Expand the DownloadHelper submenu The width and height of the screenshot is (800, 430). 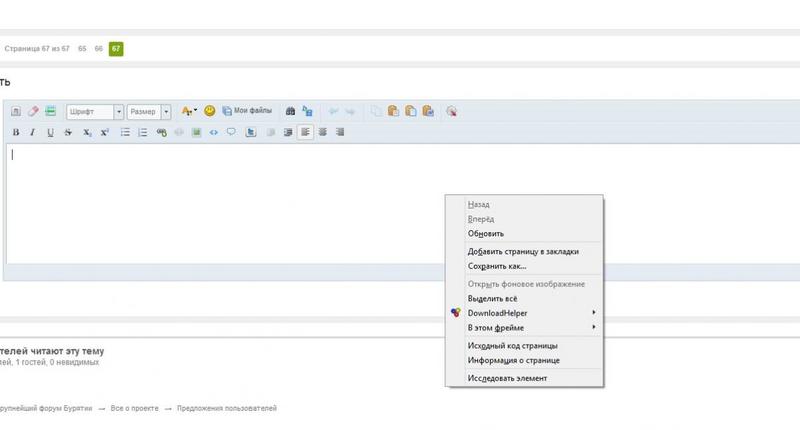pyautogui.click(x=528, y=313)
